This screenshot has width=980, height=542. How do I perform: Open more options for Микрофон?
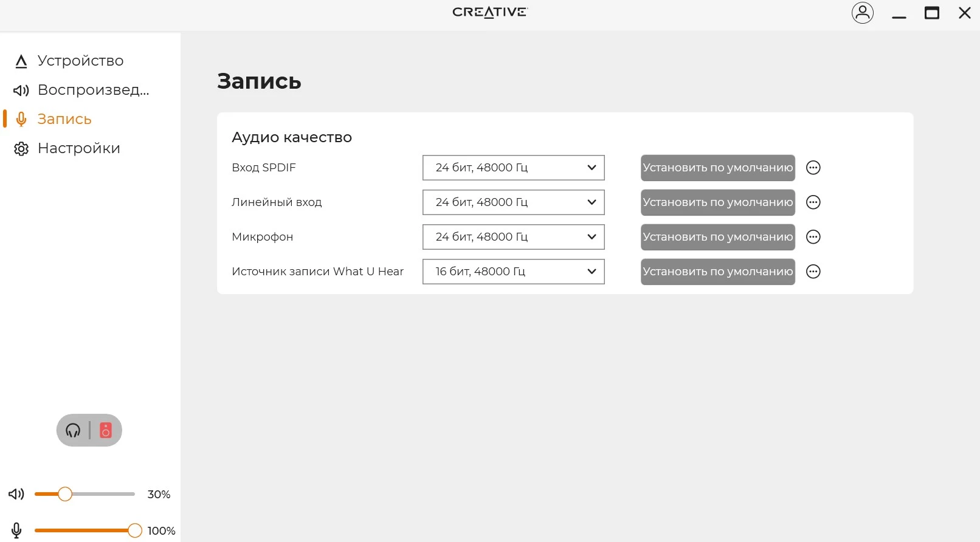[x=813, y=237]
